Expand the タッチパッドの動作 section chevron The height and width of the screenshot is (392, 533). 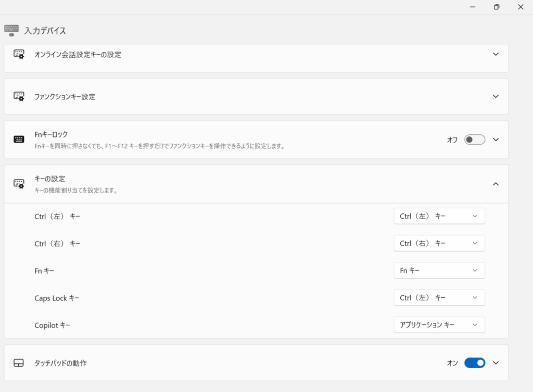click(x=496, y=363)
